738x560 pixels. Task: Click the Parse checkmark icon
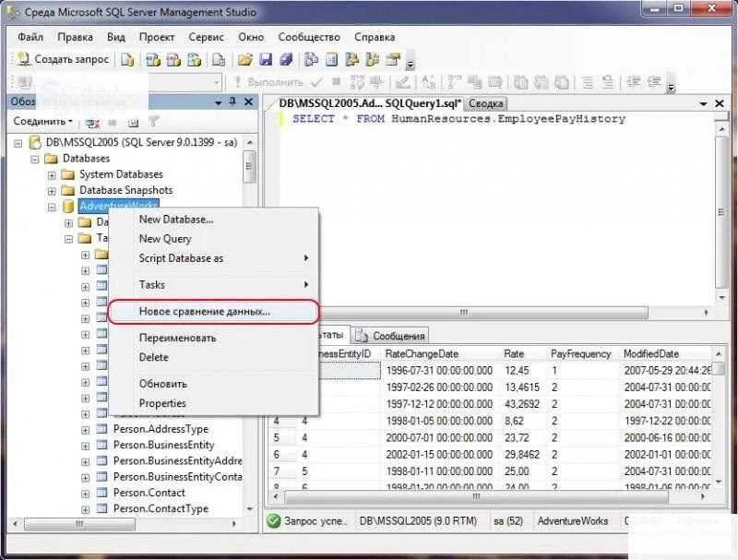pos(317,83)
